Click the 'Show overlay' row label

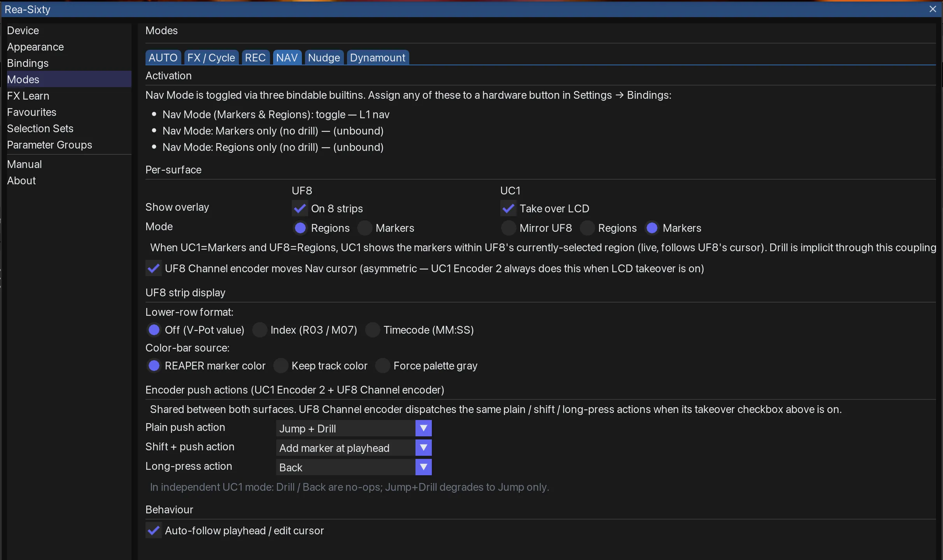pos(177,207)
